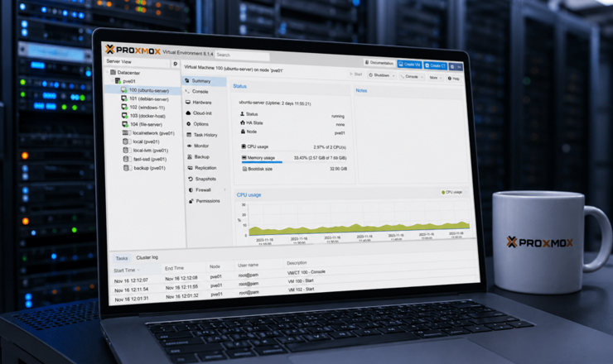
Task: Click the Help button
Action: click(x=453, y=79)
